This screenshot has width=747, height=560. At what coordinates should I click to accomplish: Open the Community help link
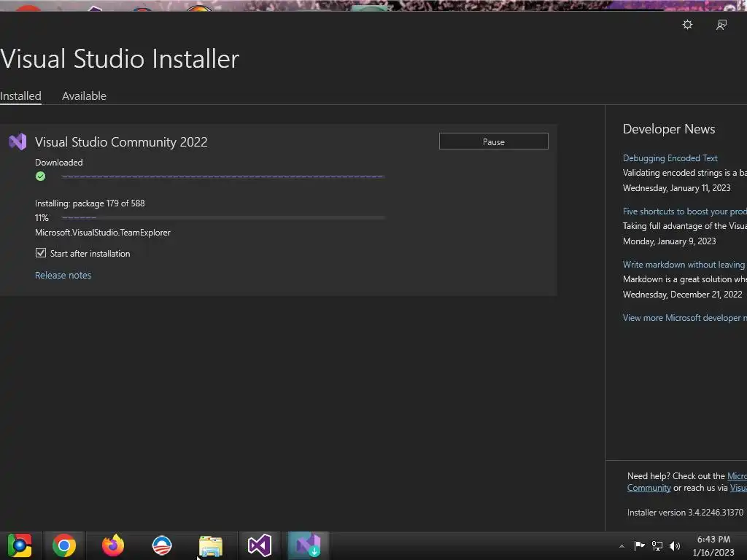coord(649,488)
